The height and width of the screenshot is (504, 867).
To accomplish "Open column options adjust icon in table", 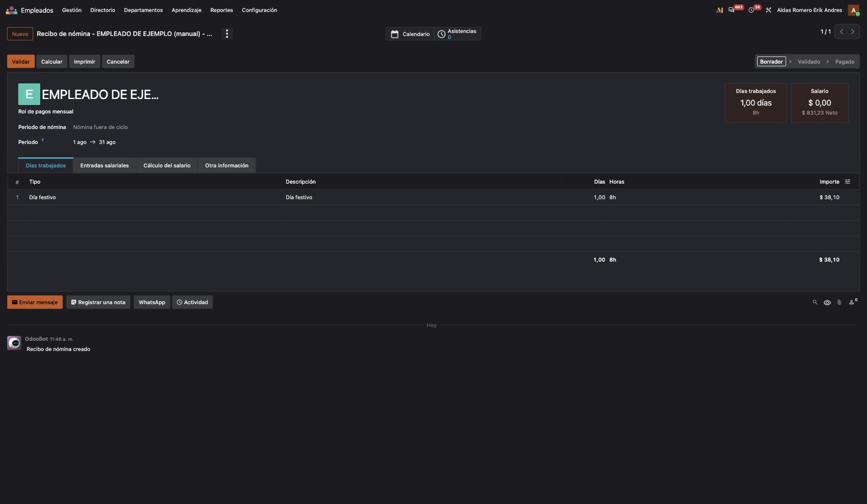I will tap(848, 182).
